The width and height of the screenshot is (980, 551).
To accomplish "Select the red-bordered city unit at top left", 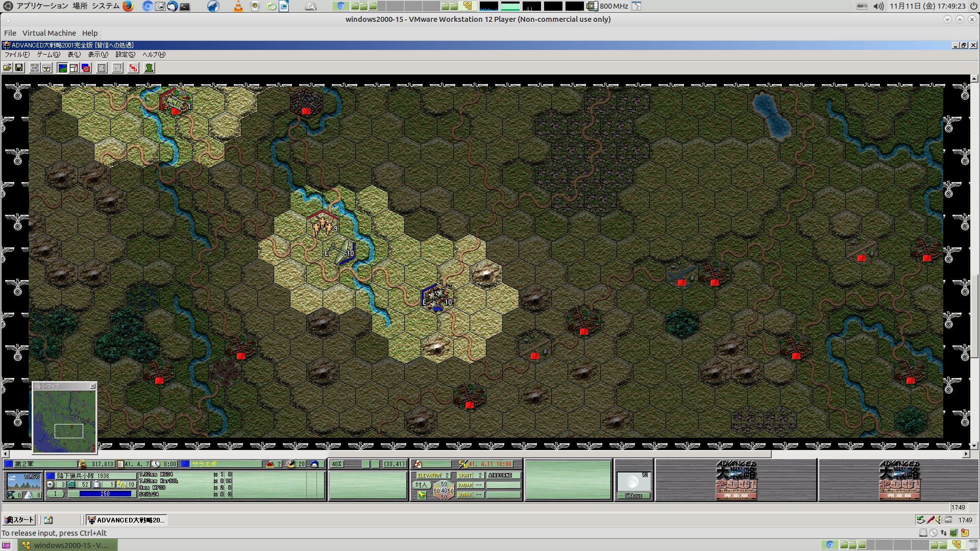I will (176, 101).
